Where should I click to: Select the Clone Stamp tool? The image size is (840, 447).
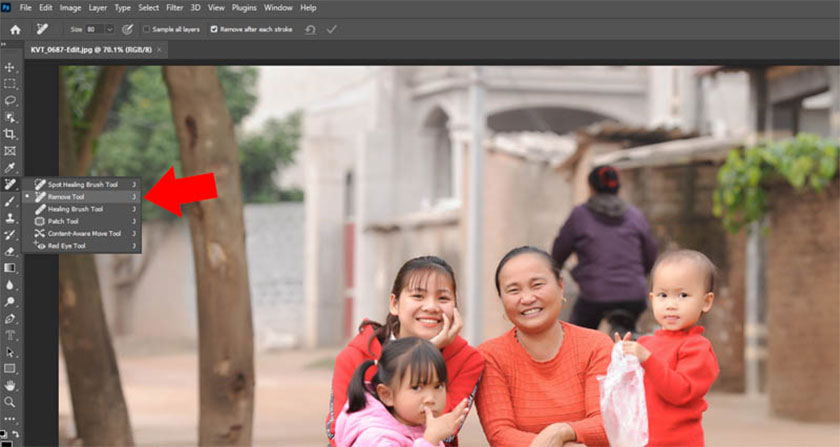coord(10,218)
